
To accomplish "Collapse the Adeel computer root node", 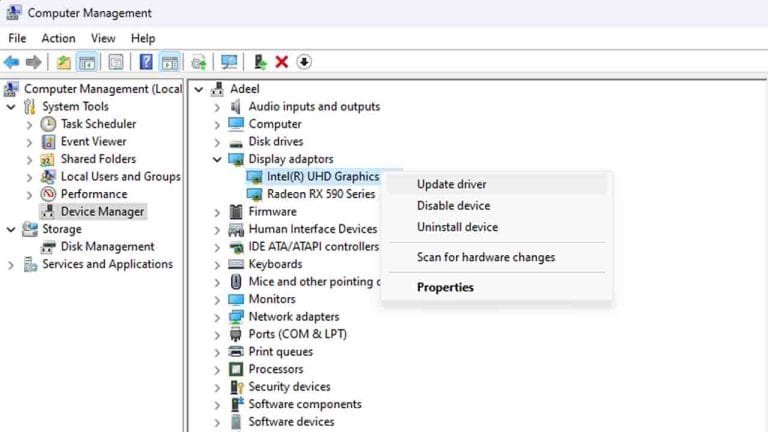I will (198, 89).
